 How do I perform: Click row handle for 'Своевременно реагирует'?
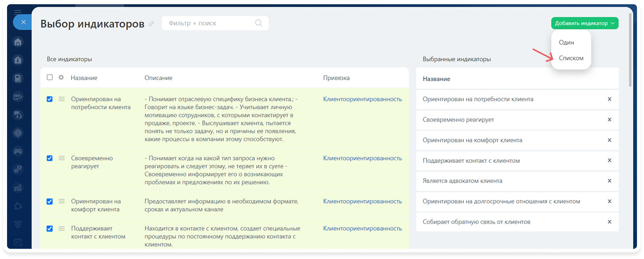pos(62,158)
